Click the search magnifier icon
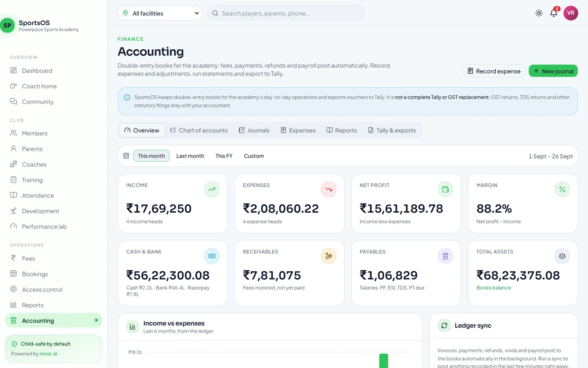Image resolution: width=588 pixels, height=368 pixels. 215,13
